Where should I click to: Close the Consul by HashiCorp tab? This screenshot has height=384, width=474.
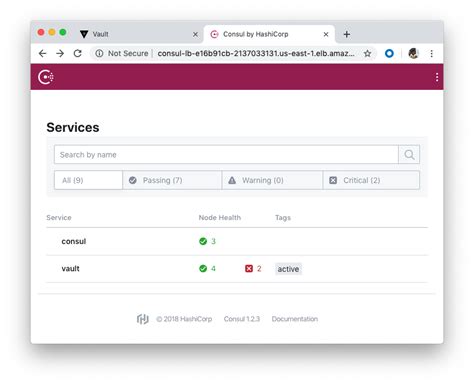326,34
